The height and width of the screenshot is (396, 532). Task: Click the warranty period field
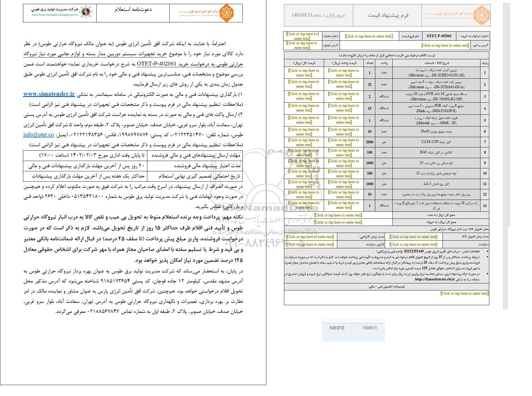(310, 237)
